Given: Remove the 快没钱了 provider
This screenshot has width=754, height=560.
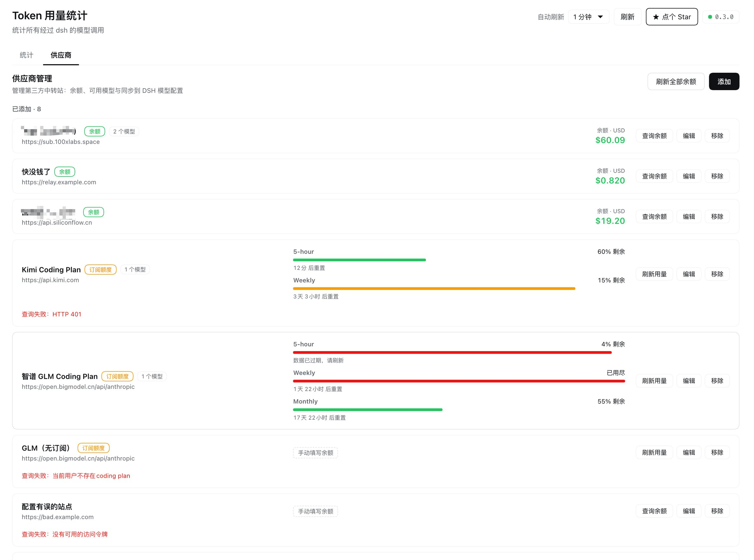Looking at the screenshot, I should click(717, 176).
